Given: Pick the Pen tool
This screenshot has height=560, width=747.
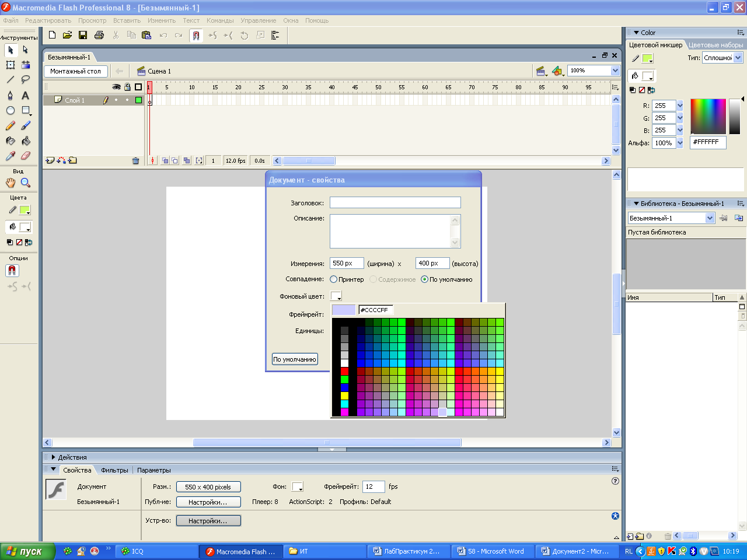Looking at the screenshot, I should coord(11,95).
